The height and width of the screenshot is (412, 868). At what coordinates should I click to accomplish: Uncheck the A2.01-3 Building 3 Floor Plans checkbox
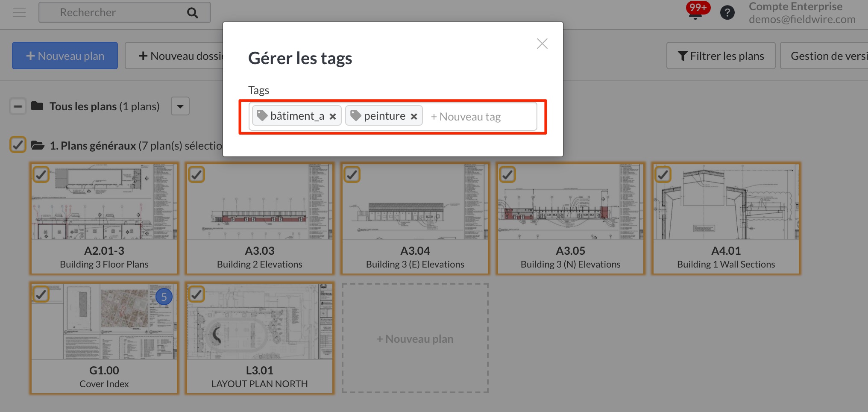click(41, 174)
